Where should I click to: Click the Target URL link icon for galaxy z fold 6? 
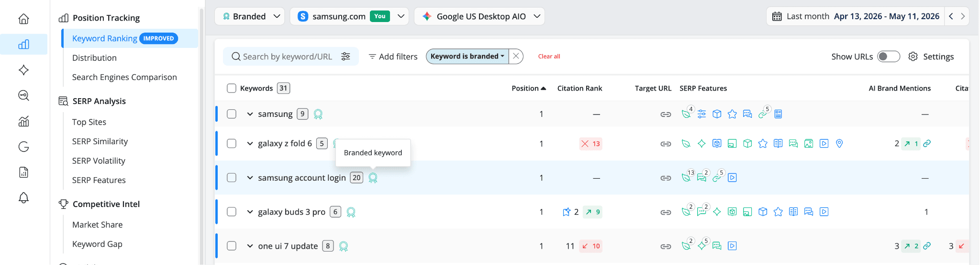(666, 144)
